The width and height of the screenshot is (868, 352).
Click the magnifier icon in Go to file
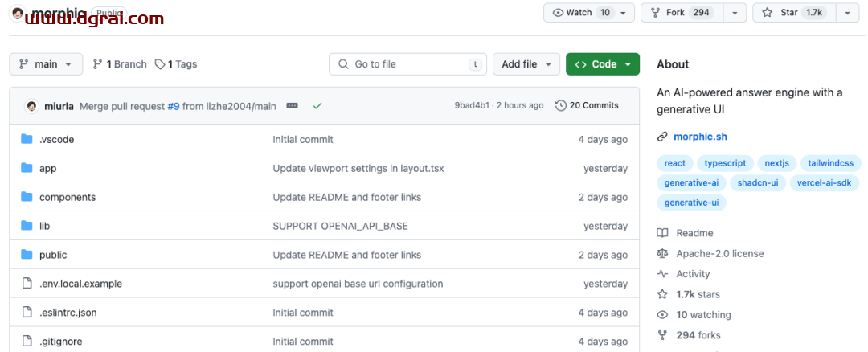coord(344,64)
